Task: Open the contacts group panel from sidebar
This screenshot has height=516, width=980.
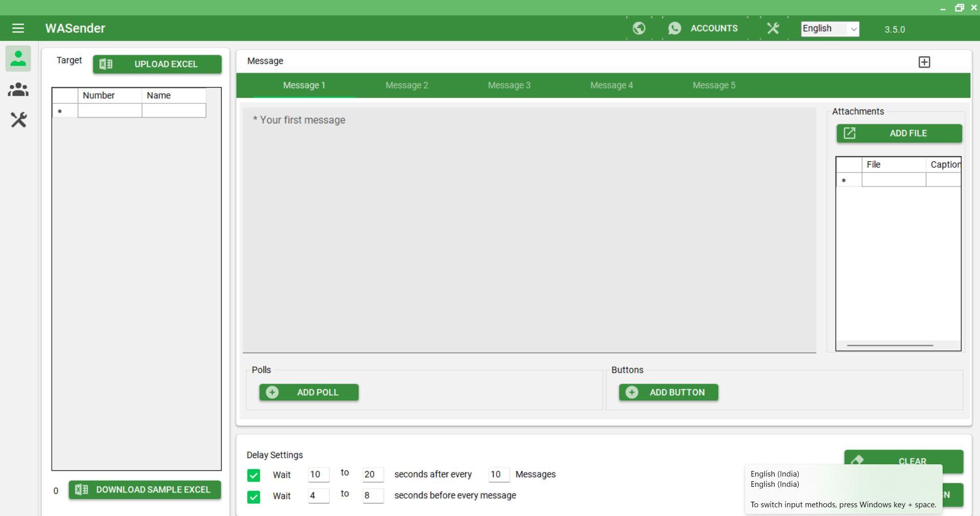Action: click(18, 89)
